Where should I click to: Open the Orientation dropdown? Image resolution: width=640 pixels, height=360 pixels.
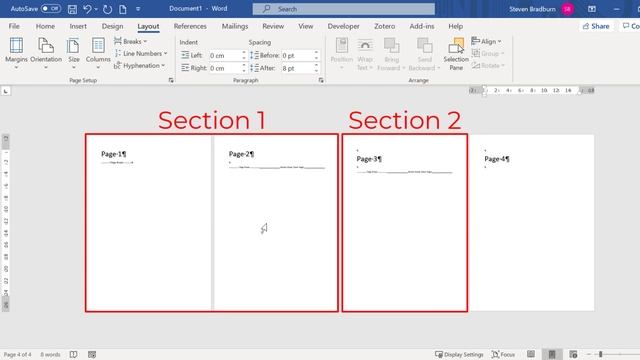(46, 53)
